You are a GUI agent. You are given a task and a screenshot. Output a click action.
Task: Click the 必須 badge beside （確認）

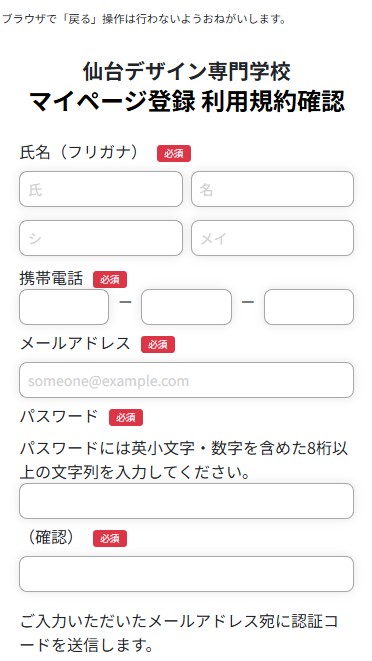pyautogui.click(x=110, y=538)
